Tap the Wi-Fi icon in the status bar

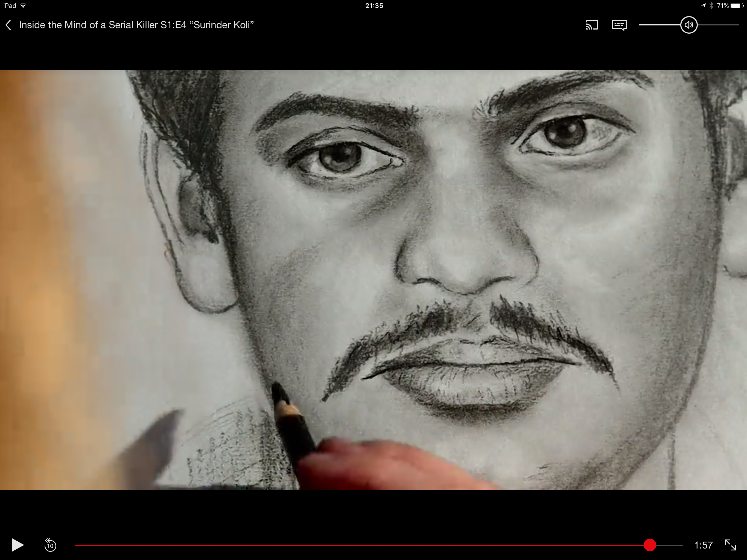pos(23,6)
